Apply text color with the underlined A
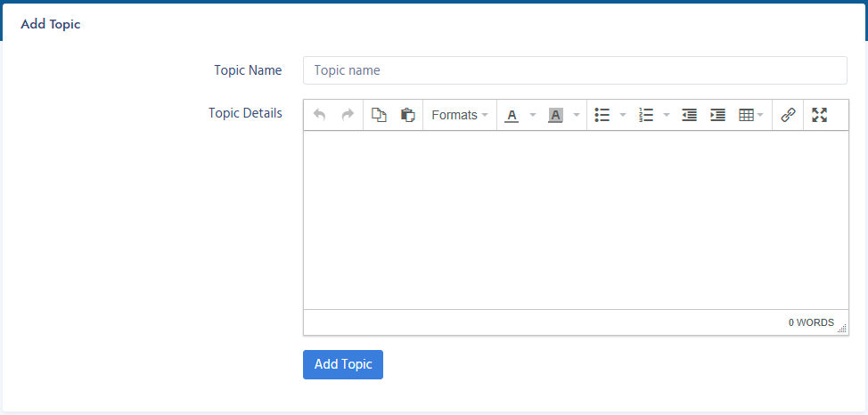The width and height of the screenshot is (868, 415). coord(512,115)
